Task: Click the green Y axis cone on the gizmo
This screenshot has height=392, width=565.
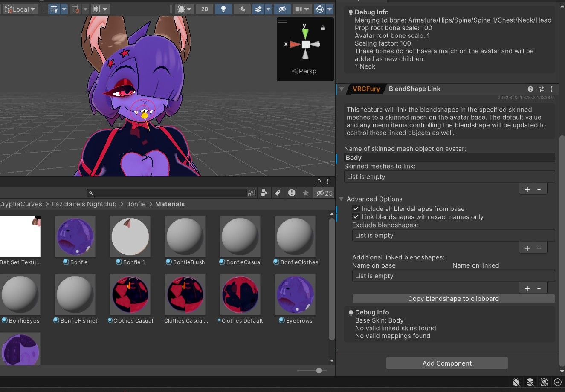Action: [x=305, y=33]
